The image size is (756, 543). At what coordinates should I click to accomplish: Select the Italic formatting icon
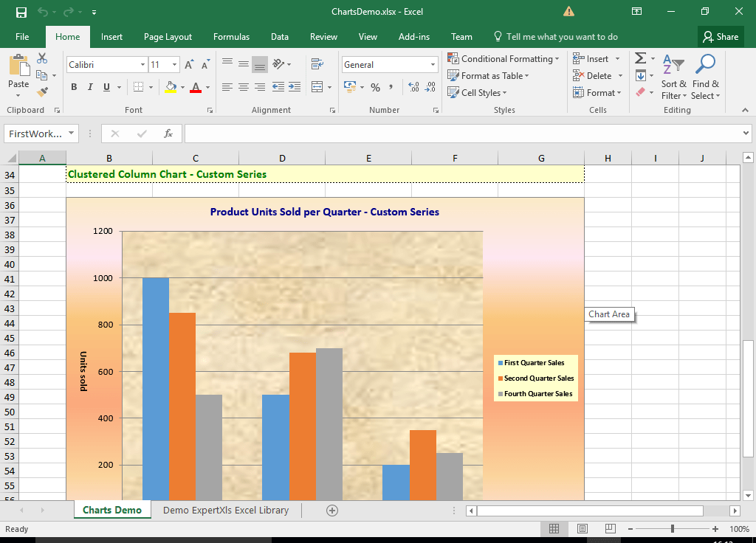click(89, 86)
